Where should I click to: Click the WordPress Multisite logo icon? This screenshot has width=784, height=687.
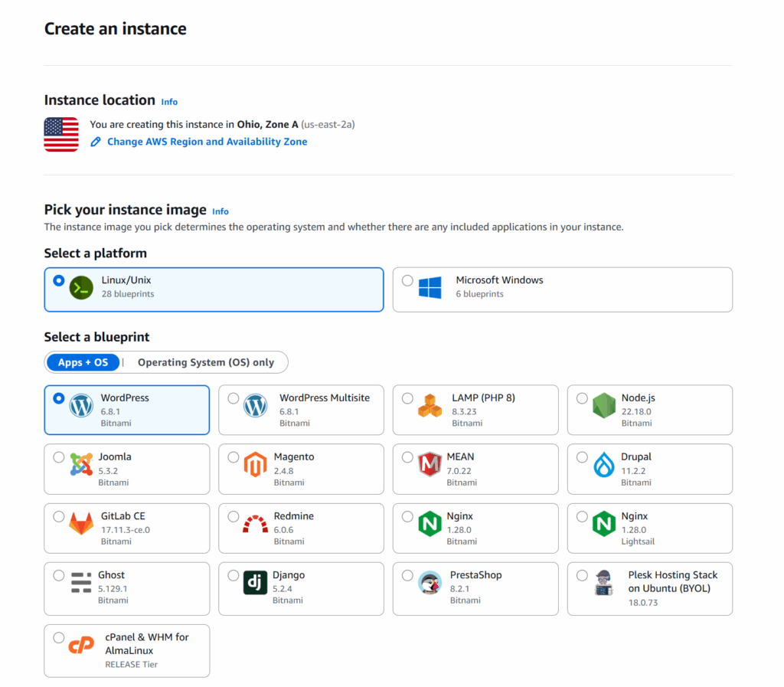click(256, 405)
